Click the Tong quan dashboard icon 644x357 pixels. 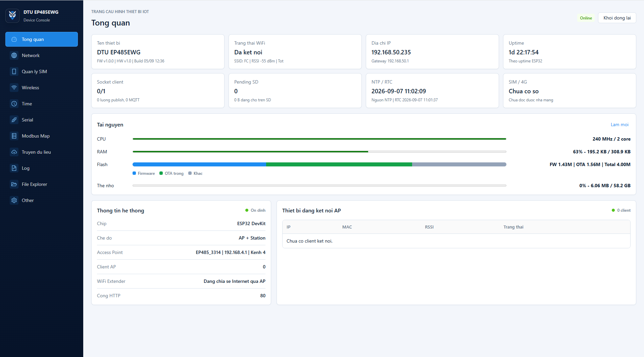[14, 39]
